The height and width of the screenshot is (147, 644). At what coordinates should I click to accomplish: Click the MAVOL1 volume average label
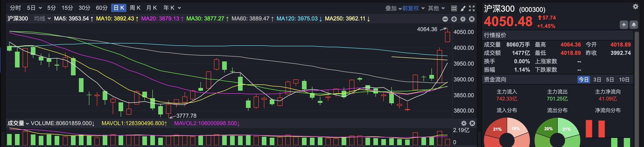134,123
